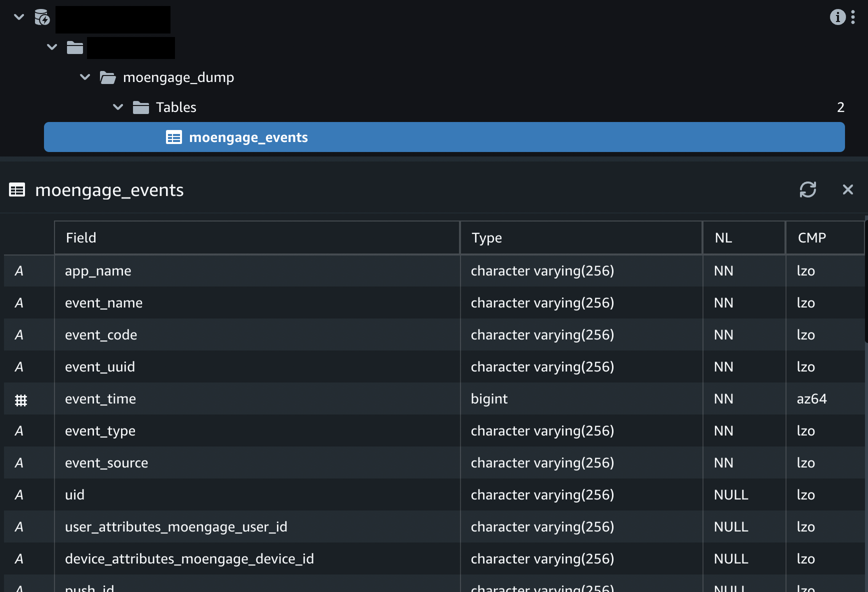Collapse the moengage_dump schema folder
This screenshot has width=868, height=592.
84,77
